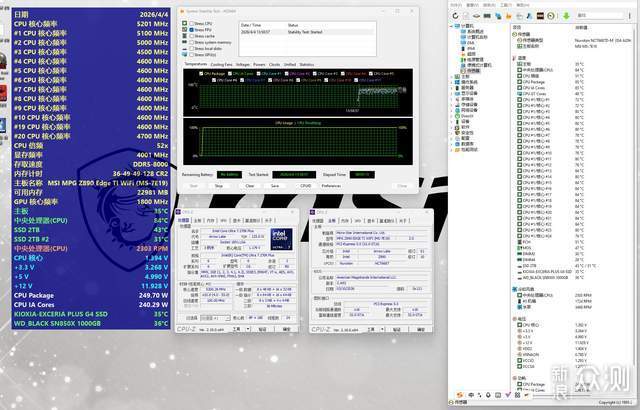Click the Clear button in stability test
This screenshot has width=640, height=410.
(x=250, y=186)
